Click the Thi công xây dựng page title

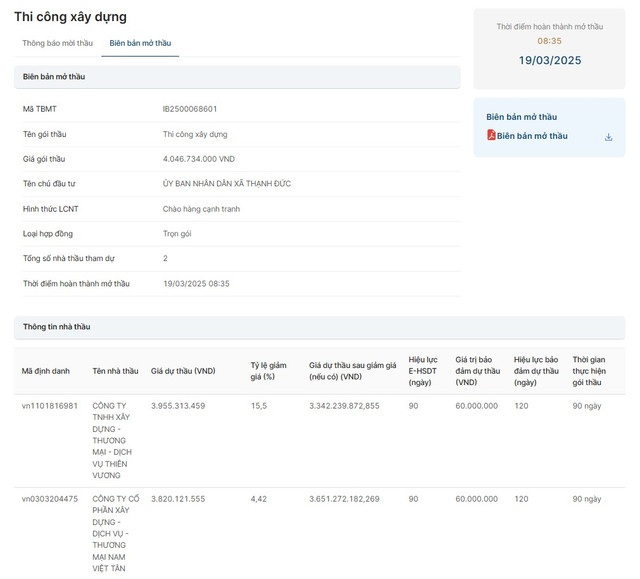[70, 17]
